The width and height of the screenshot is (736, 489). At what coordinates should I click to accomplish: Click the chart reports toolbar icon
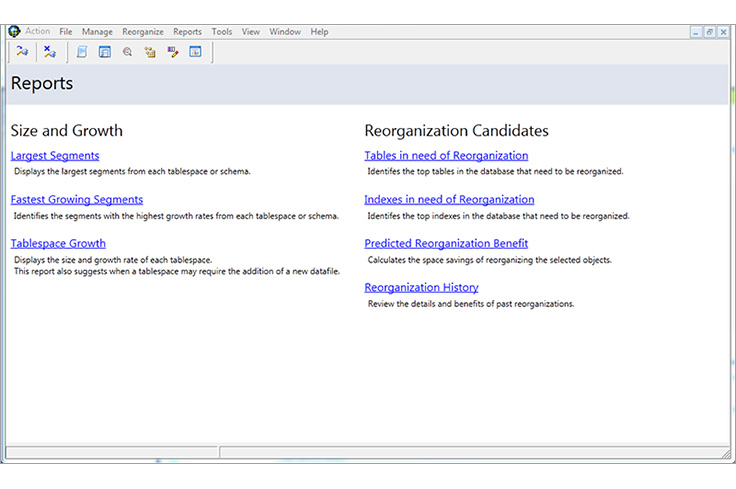(x=195, y=52)
